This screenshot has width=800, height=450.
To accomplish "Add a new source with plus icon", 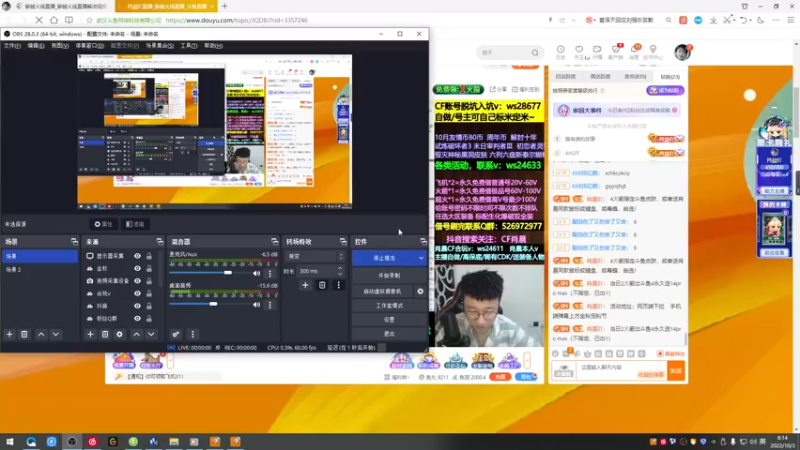I will [x=90, y=334].
